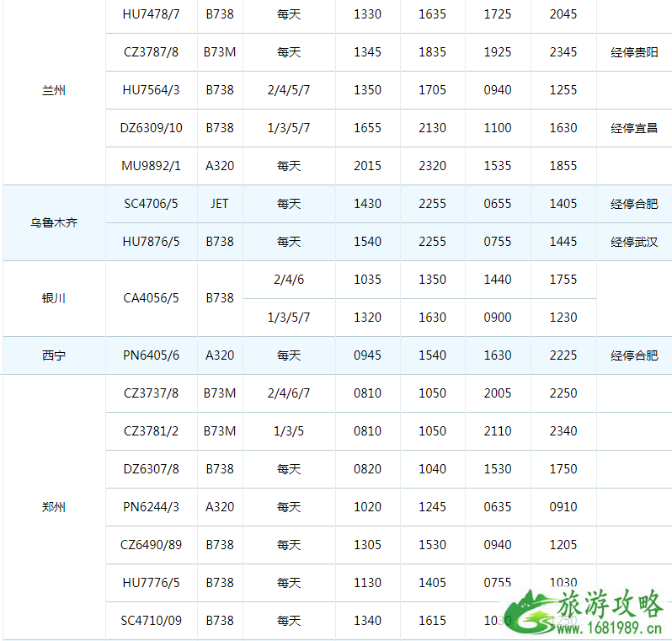
Task: Click flight number CZ3737/8
Action: click(151, 393)
